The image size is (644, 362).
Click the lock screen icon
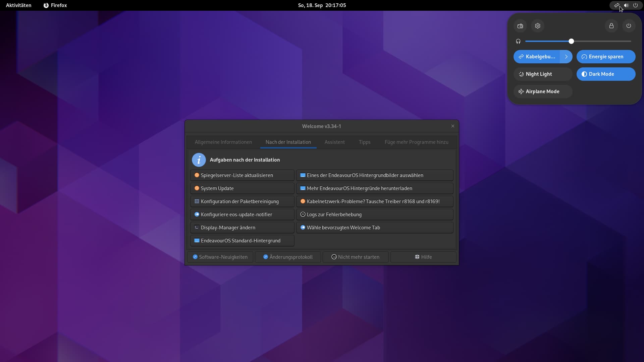pyautogui.click(x=611, y=25)
